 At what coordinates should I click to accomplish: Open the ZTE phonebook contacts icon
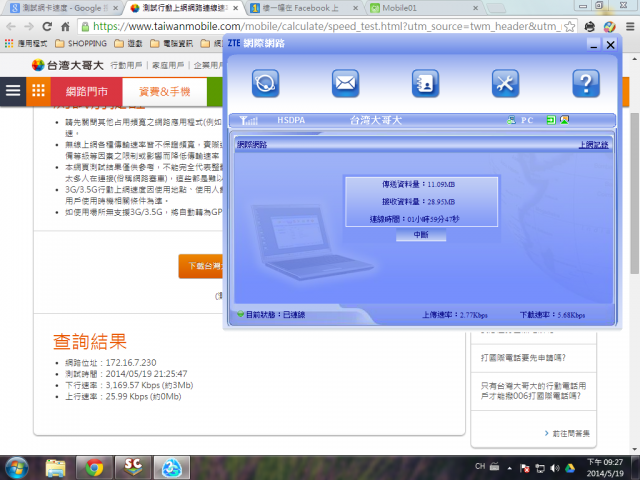pos(425,84)
